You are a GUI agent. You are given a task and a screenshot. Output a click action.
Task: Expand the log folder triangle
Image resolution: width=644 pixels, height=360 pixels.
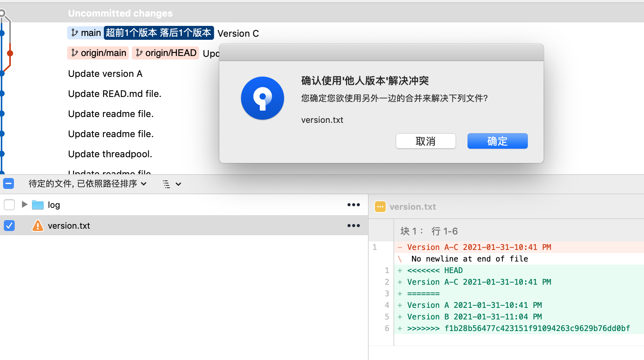point(24,204)
